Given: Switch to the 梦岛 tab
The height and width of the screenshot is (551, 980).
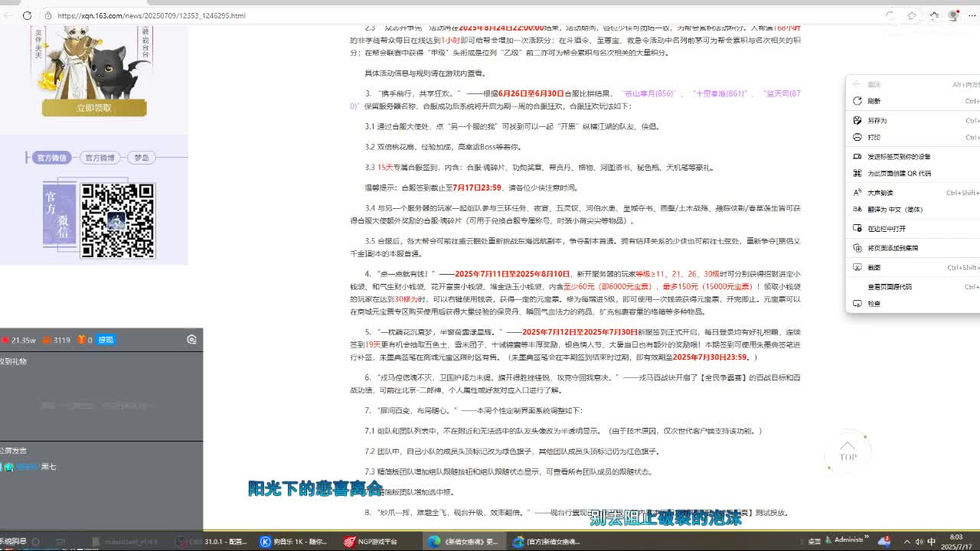Looking at the screenshot, I should click(x=142, y=158).
